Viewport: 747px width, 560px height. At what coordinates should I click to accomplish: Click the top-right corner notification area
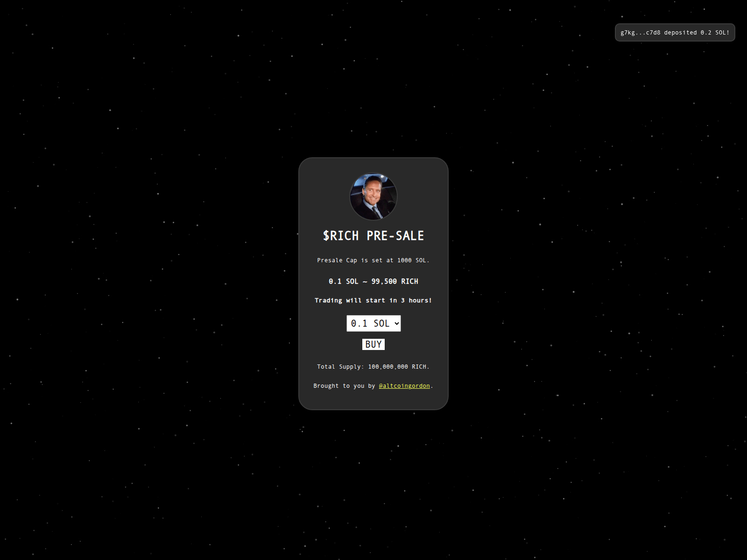click(x=675, y=32)
